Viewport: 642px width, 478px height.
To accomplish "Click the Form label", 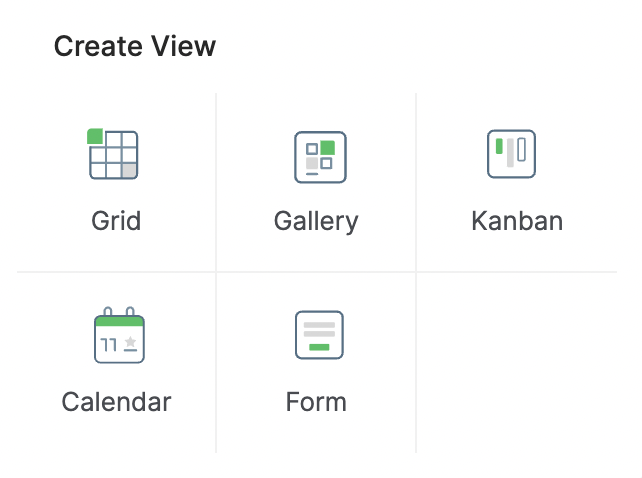I will pos(316,402).
